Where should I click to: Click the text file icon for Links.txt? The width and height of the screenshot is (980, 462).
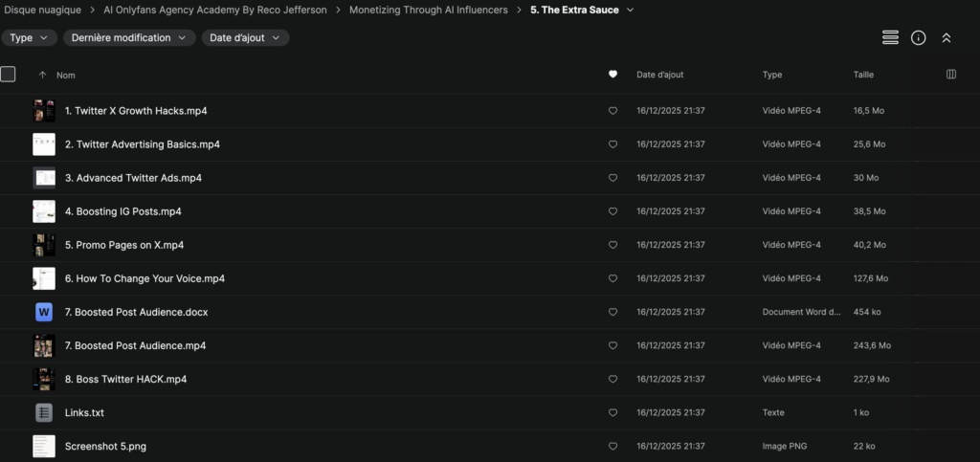point(44,412)
